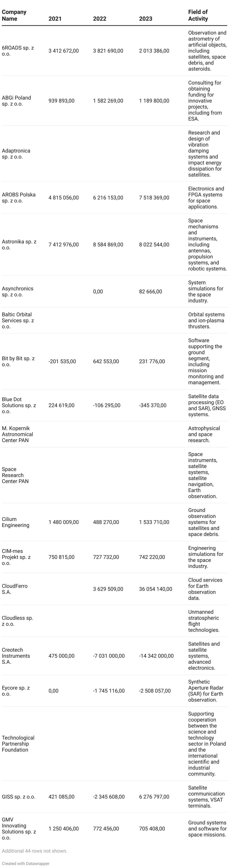Image resolution: width=229 pixels, height=868 pixels.
Task: Click the 2023 column header
Action: pos(145,19)
